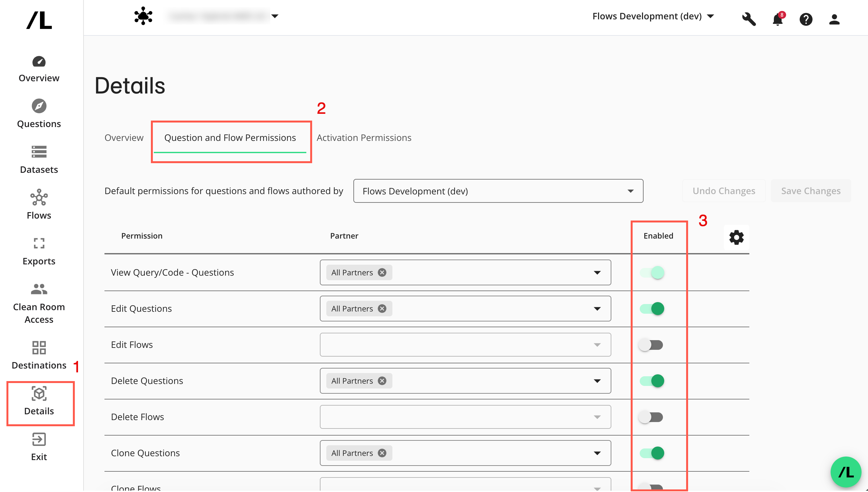Open Exports in the sidebar

(39, 252)
